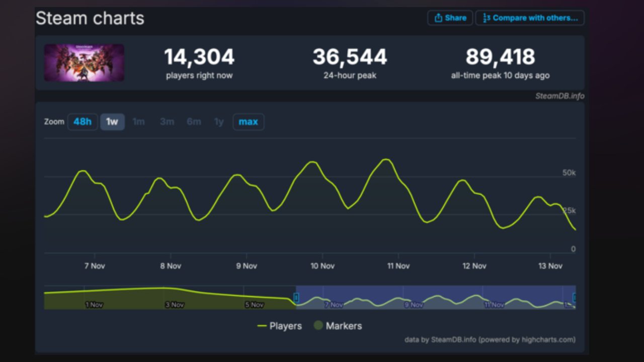
Task: Click the highlighted navigator range area
Action: (436, 297)
